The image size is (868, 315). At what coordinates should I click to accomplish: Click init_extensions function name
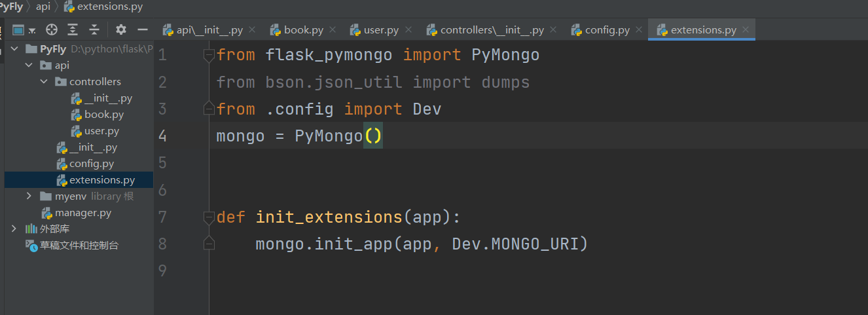pyautogui.click(x=329, y=217)
